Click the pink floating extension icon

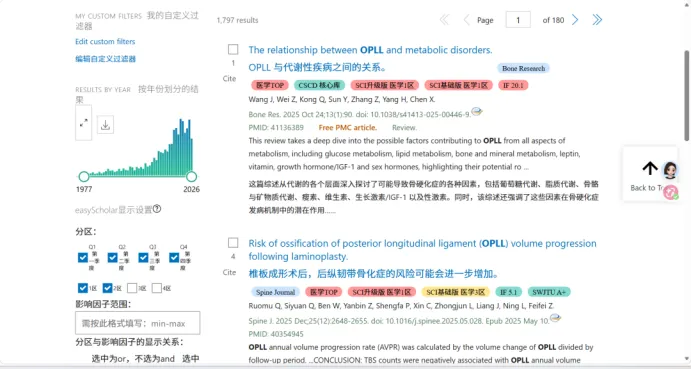(671, 192)
